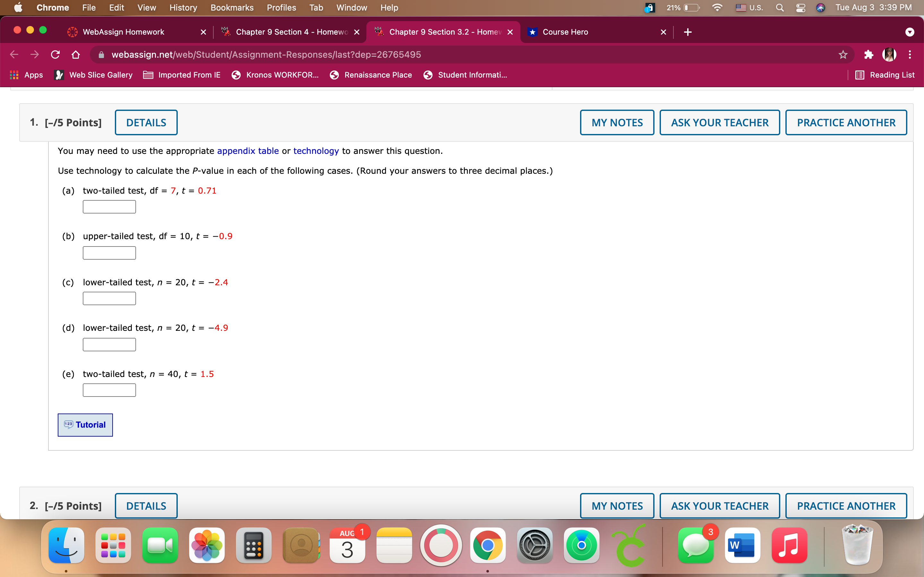Open the History menu
Viewport: 924px width, 577px height.
(x=183, y=8)
